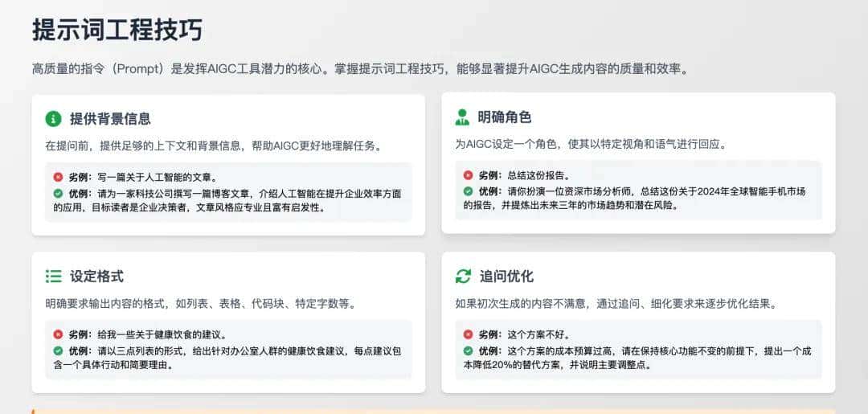Screen dimensions: 868x414
Task: Click the bad example 给我一些关于健康饮食的建议
Action: pos(162,335)
